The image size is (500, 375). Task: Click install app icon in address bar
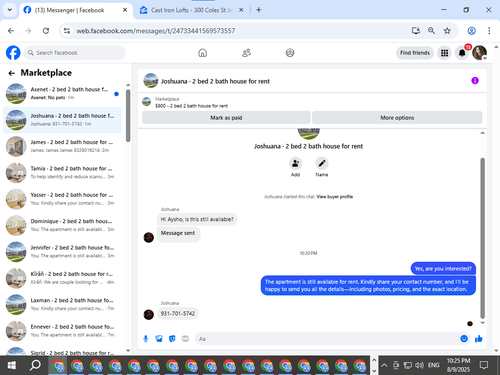pyautogui.click(x=415, y=31)
